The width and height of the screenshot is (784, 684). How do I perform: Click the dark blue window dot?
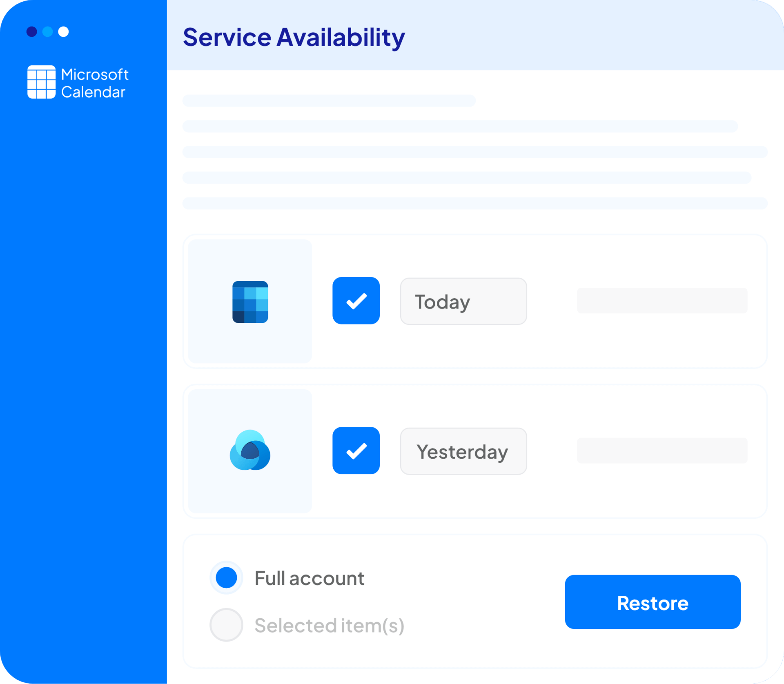32,31
